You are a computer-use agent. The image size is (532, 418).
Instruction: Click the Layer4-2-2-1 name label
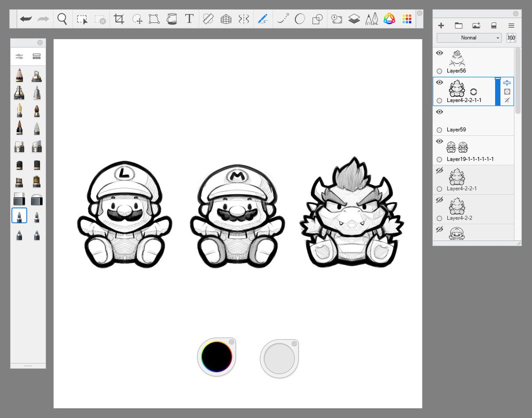coord(462,189)
